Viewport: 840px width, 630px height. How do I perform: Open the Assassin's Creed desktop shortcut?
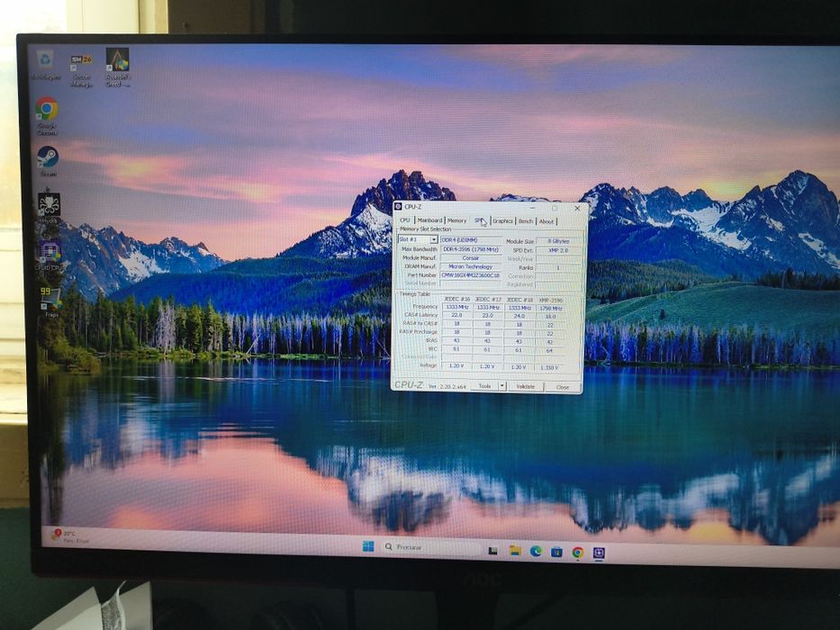[x=117, y=67]
